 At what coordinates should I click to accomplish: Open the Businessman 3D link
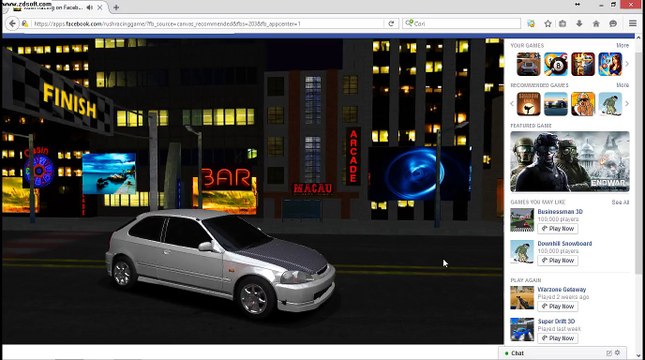coord(560,211)
